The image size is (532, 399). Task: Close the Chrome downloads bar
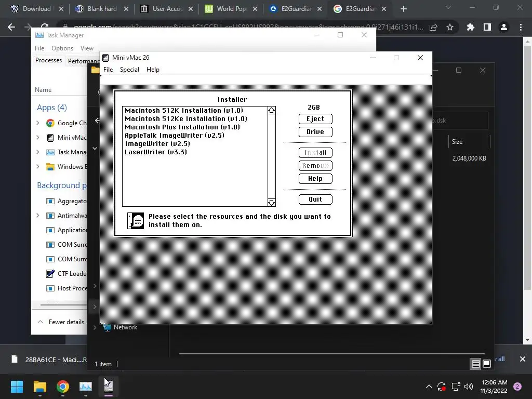pos(523,359)
